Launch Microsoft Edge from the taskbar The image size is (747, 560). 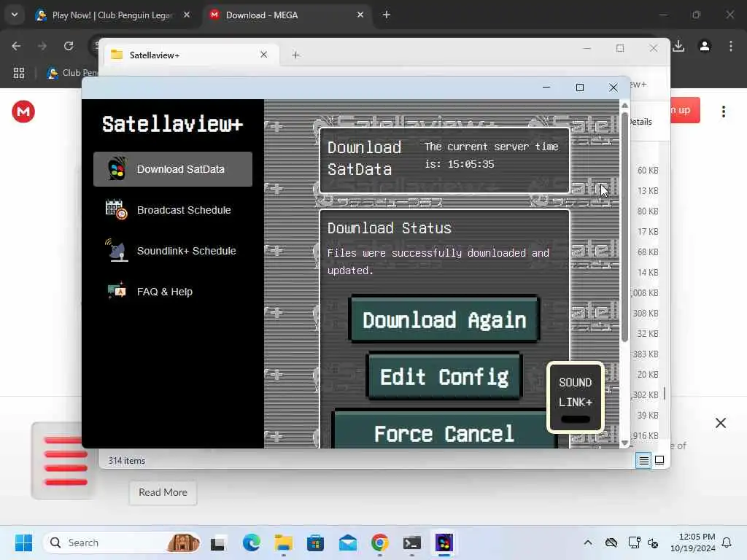(x=252, y=542)
